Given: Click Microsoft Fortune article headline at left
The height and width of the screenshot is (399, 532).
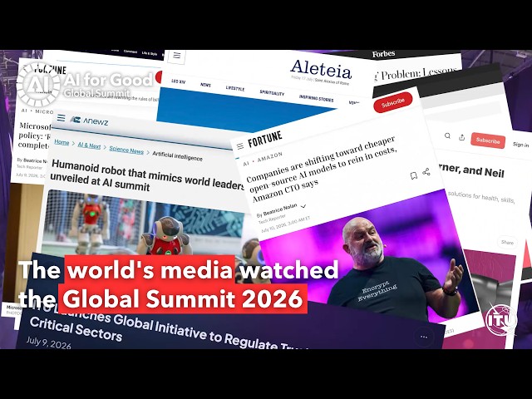Looking at the screenshot, I should click(x=35, y=135).
